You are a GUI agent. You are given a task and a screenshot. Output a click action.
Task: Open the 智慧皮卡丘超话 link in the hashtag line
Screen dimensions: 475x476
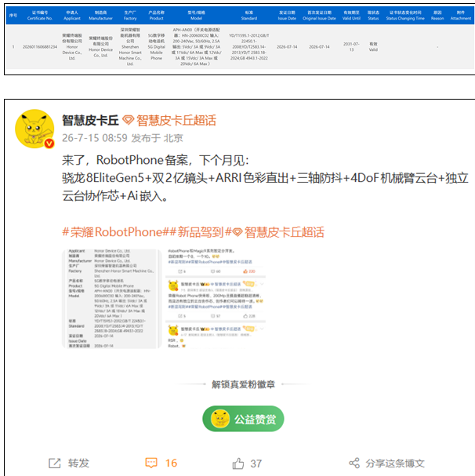285,232
